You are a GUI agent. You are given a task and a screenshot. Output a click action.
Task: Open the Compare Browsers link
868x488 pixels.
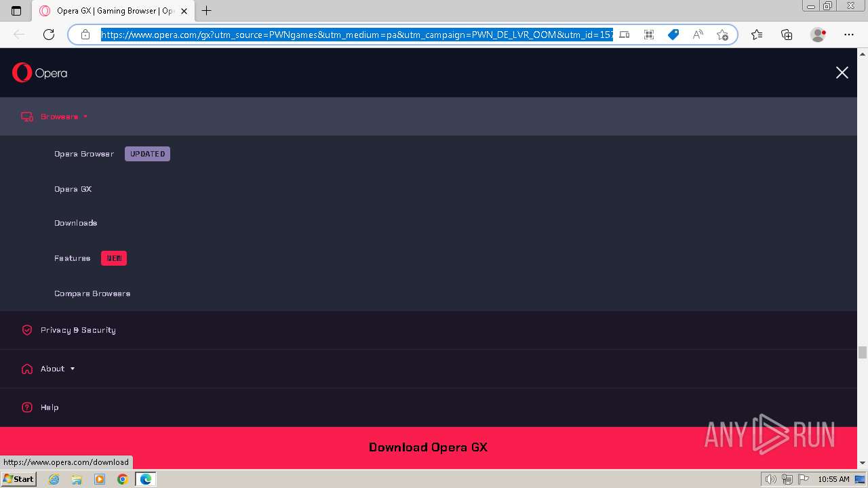pos(92,293)
